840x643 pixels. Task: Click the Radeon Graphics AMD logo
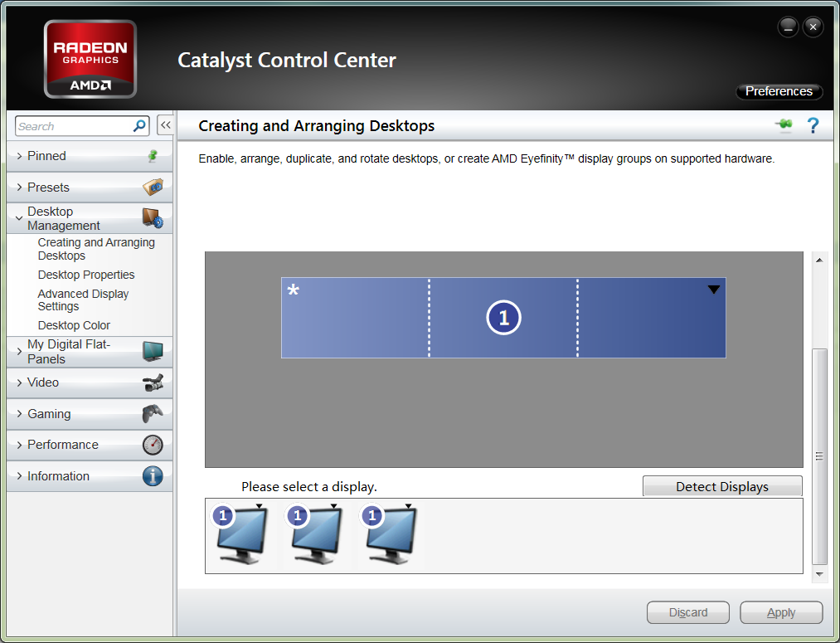click(90, 59)
